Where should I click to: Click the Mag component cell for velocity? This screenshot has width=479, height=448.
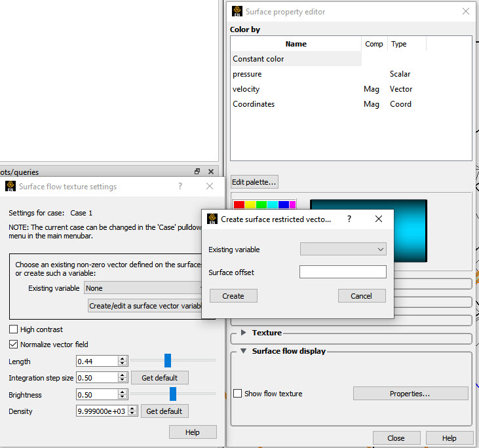(372, 89)
